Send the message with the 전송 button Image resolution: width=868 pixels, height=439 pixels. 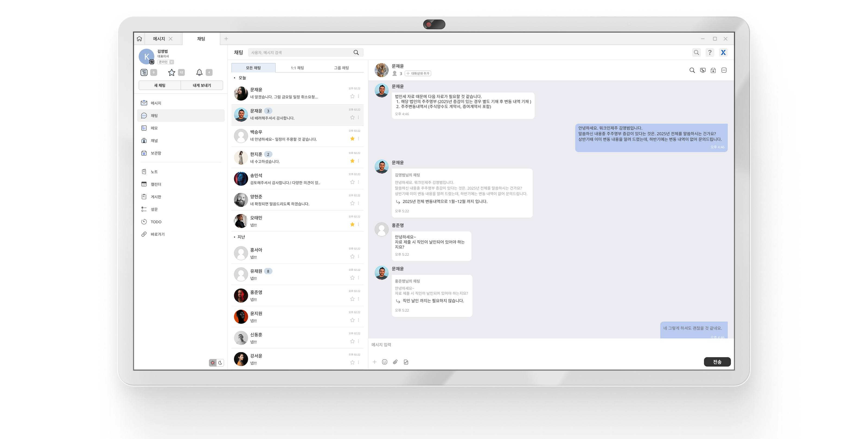[x=717, y=362]
